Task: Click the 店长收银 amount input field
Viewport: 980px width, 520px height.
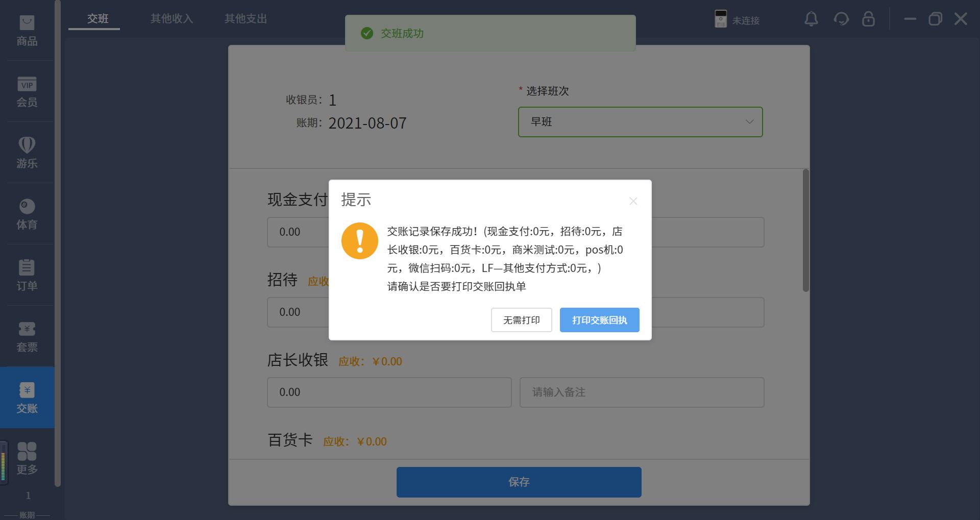Action: [389, 392]
